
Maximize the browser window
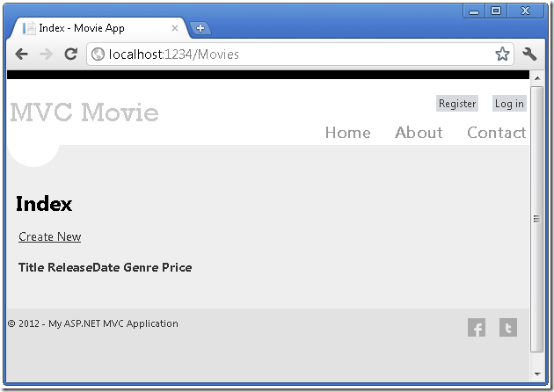[x=496, y=11]
